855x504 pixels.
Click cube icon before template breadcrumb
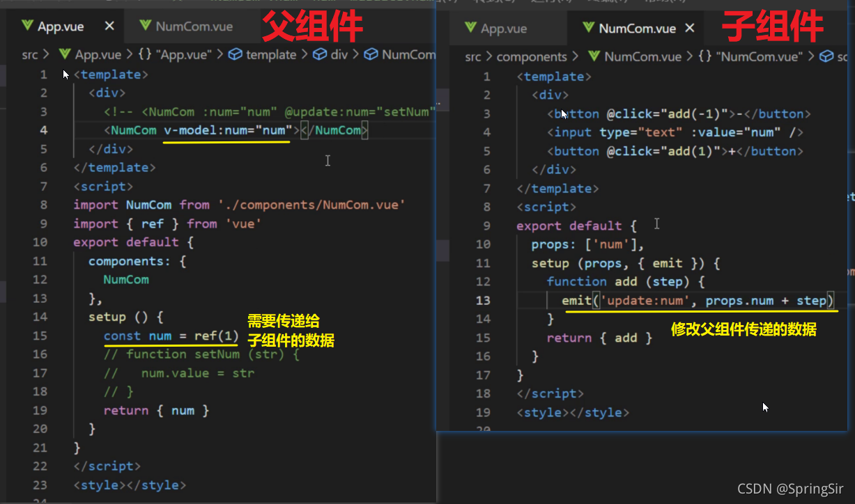point(236,54)
